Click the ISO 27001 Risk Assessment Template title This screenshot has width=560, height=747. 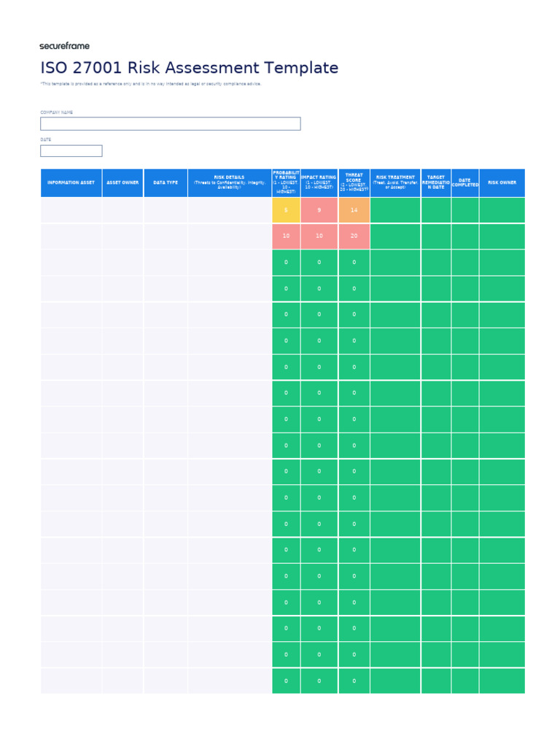tap(189, 68)
